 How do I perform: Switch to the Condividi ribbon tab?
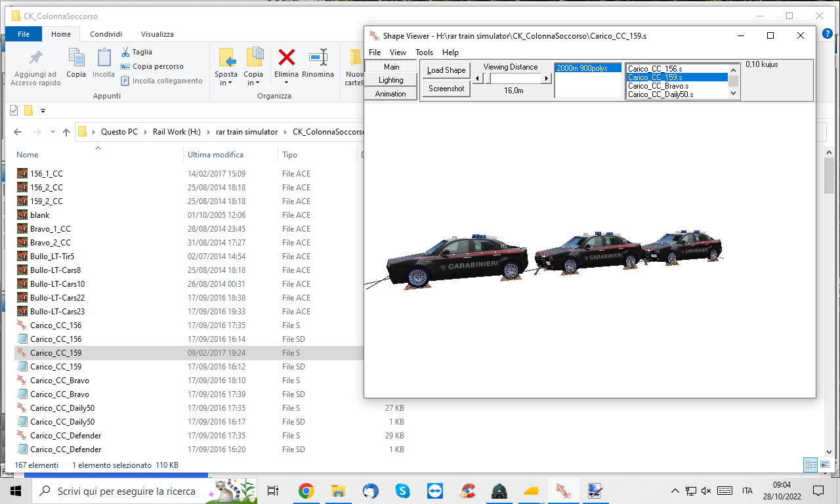click(x=106, y=34)
